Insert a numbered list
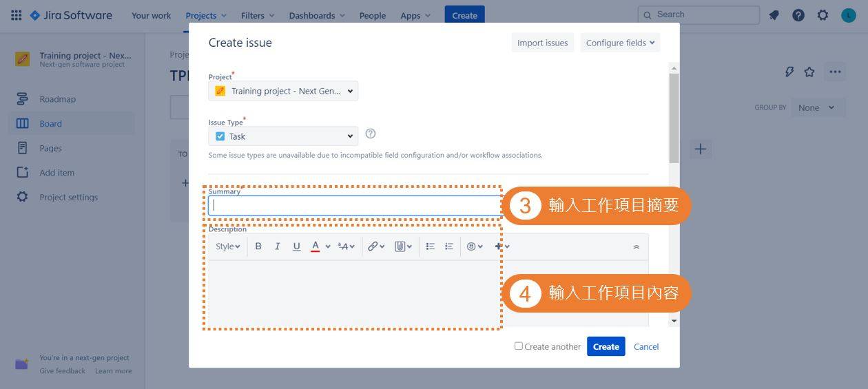The image size is (868, 389). [x=448, y=246]
